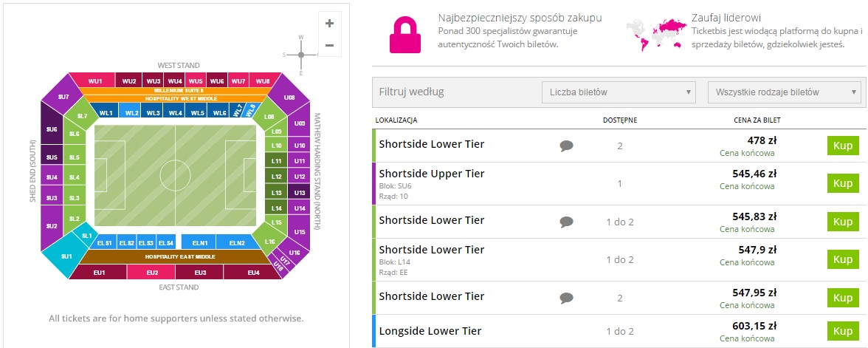This screenshot has height=348, width=868.
Task: Click Kup for the 603,15 zł Longside ticket
Action: point(842,331)
